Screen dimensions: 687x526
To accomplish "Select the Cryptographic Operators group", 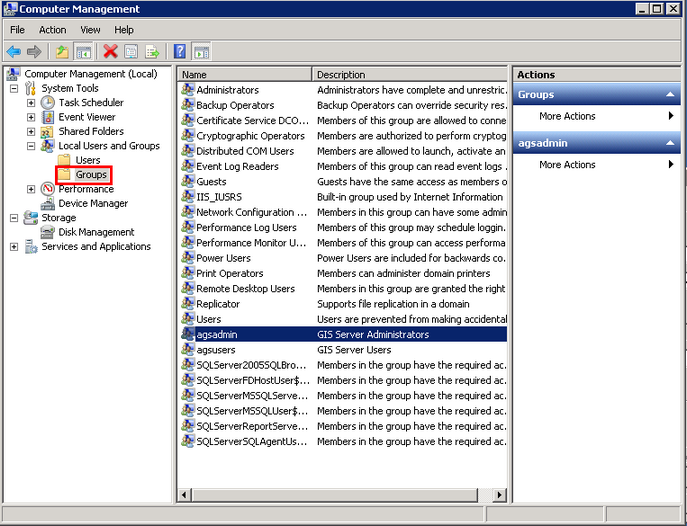I will [x=250, y=136].
